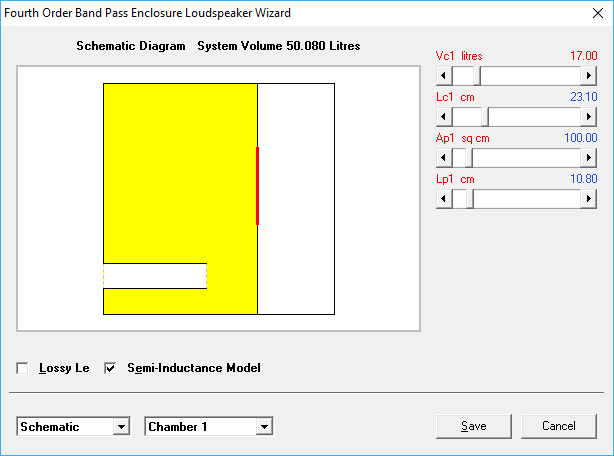
Task: Click the Lc1 slider thumb
Action: pyautogui.click(x=485, y=117)
